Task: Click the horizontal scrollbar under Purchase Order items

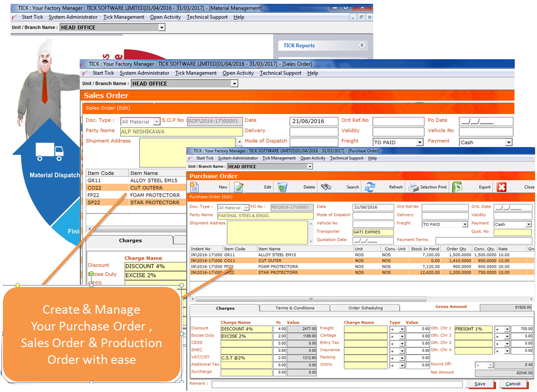Action: coord(311,299)
